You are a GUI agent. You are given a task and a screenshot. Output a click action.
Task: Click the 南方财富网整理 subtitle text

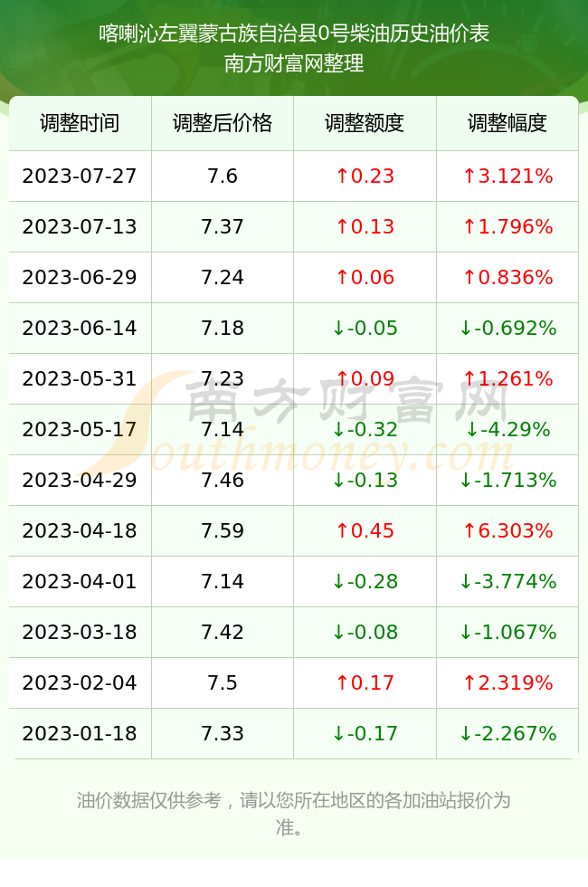pyautogui.click(x=294, y=62)
